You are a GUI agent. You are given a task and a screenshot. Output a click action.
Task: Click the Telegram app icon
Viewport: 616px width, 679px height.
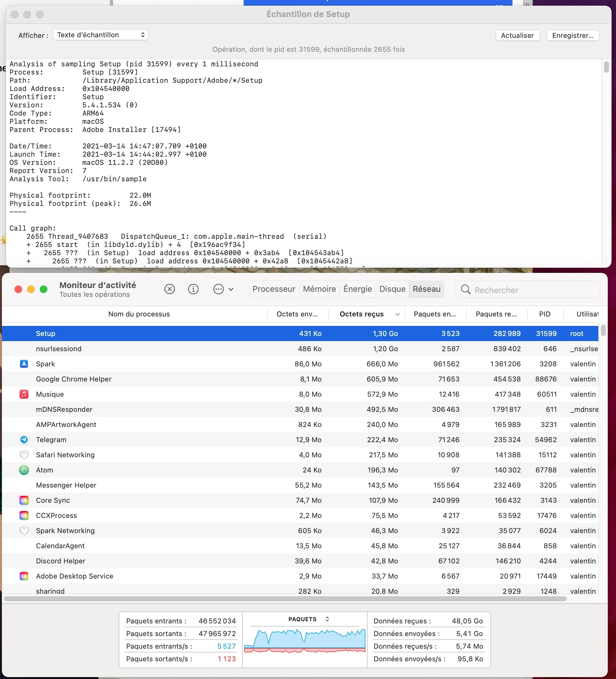tap(24, 440)
